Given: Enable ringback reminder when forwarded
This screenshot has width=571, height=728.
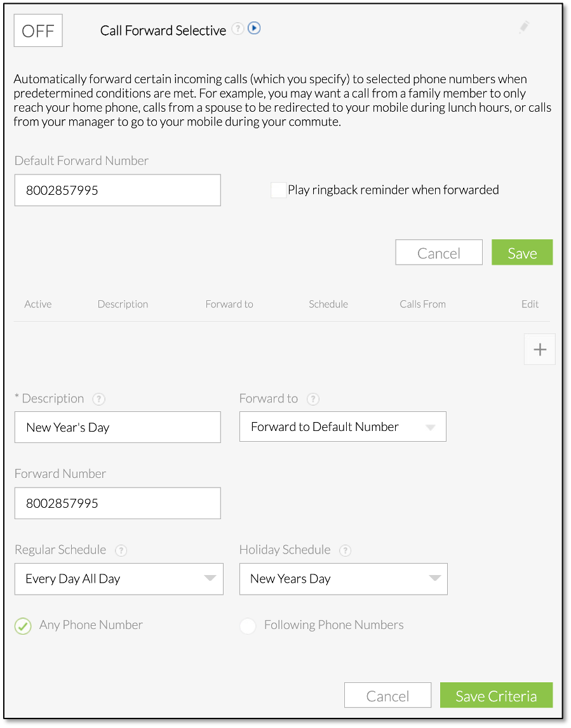Looking at the screenshot, I should point(278,190).
